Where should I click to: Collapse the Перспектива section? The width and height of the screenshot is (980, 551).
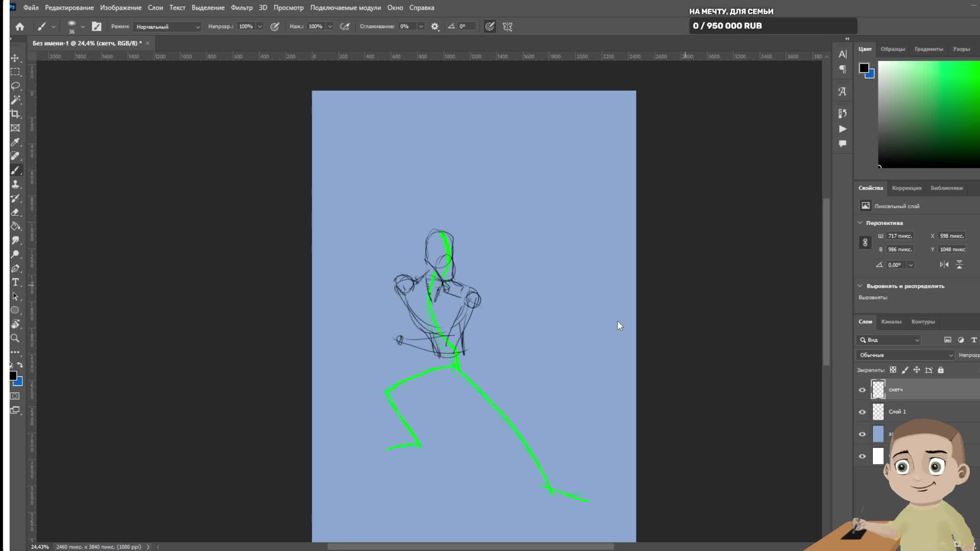tap(860, 223)
